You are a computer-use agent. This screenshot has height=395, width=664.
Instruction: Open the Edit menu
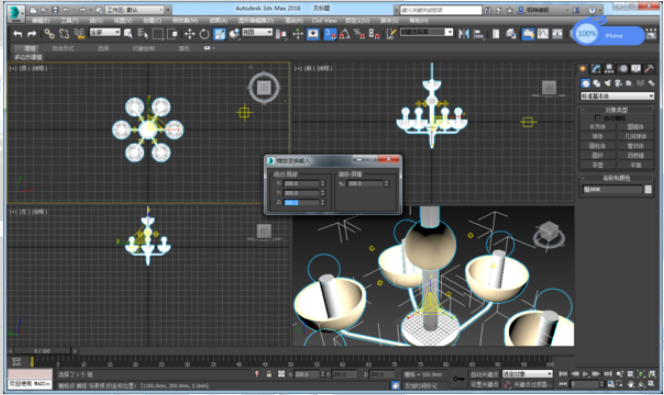(41, 20)
